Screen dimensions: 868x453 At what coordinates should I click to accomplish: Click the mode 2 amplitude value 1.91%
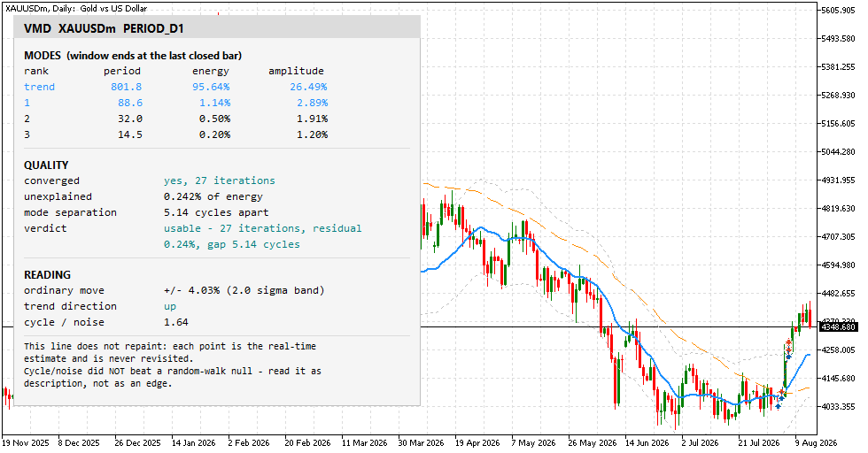312,119
